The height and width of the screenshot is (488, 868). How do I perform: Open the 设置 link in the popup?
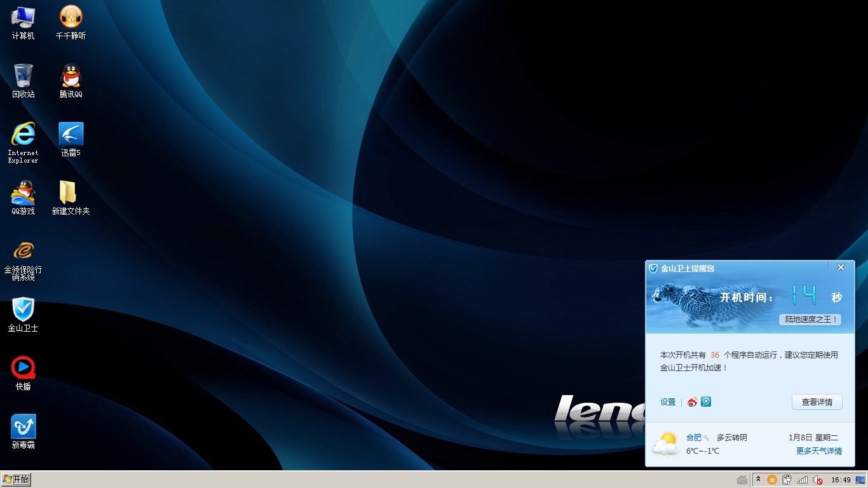[x=668, y=402]
